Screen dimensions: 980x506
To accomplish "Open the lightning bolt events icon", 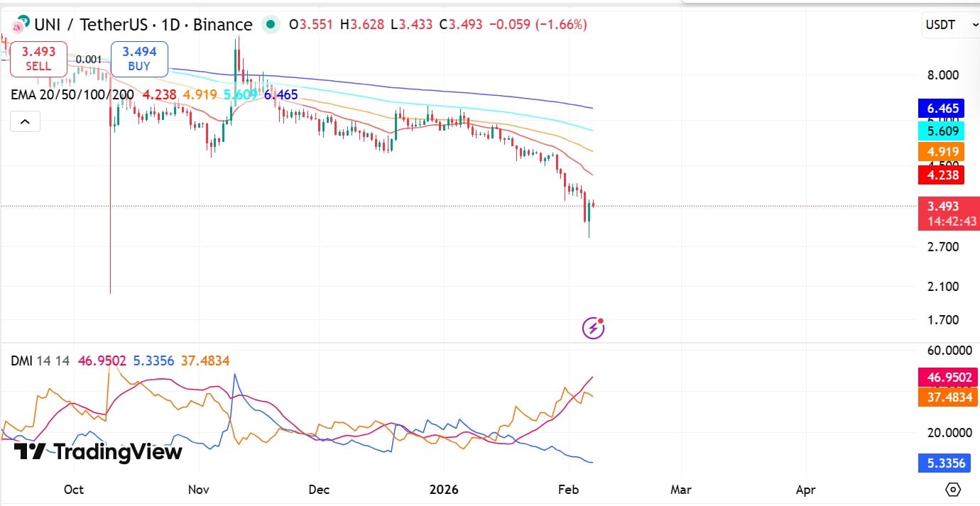I will coord(593,328).
